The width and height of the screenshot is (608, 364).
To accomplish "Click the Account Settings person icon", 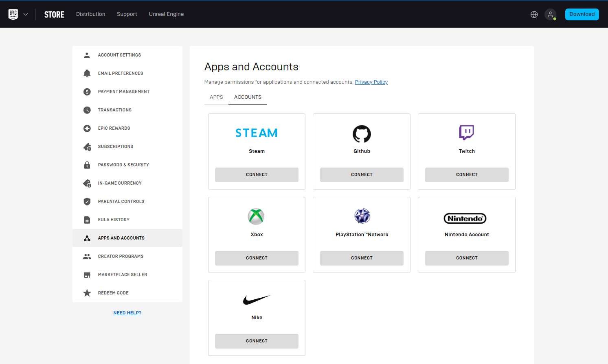I will point(87,55).
